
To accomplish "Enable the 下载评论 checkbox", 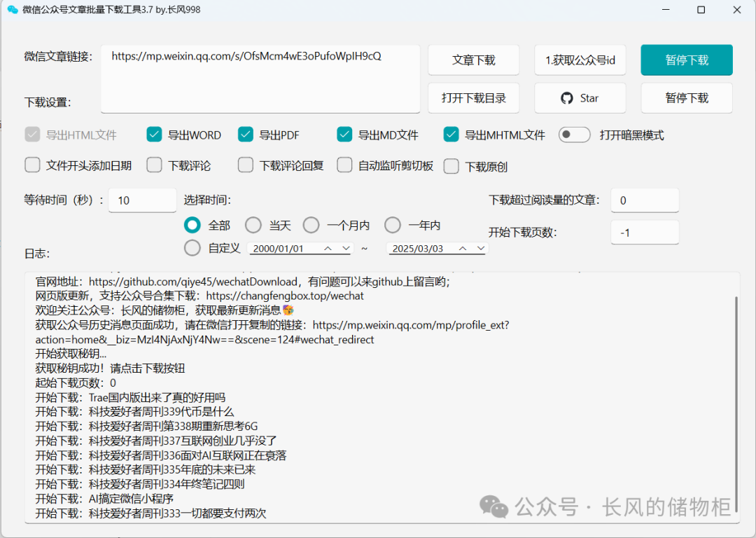I will tap(154, 165).
